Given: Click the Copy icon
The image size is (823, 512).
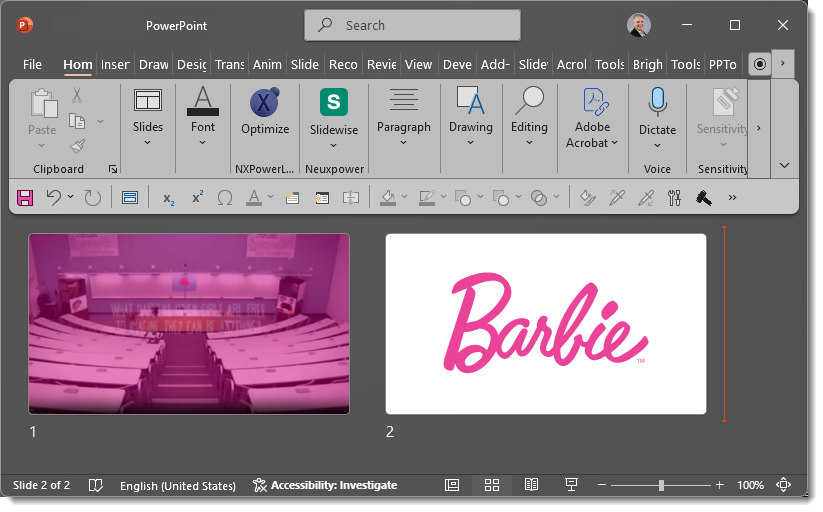Looking at the screenshot, I should 77,121.
